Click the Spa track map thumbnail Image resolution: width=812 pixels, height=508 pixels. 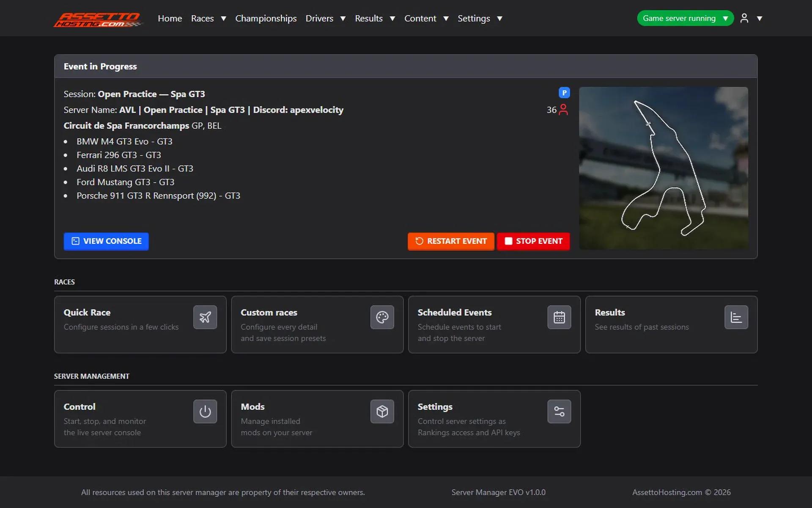663,168
